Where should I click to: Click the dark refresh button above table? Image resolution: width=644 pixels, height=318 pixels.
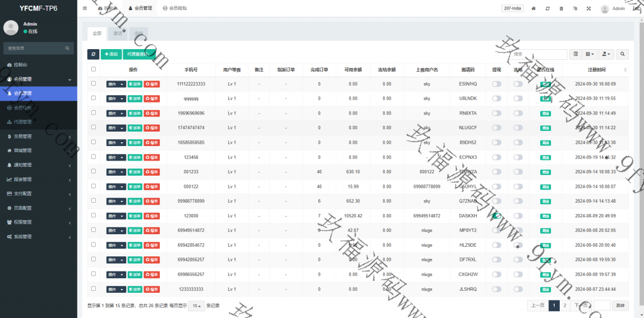click(x=93, y=55)
